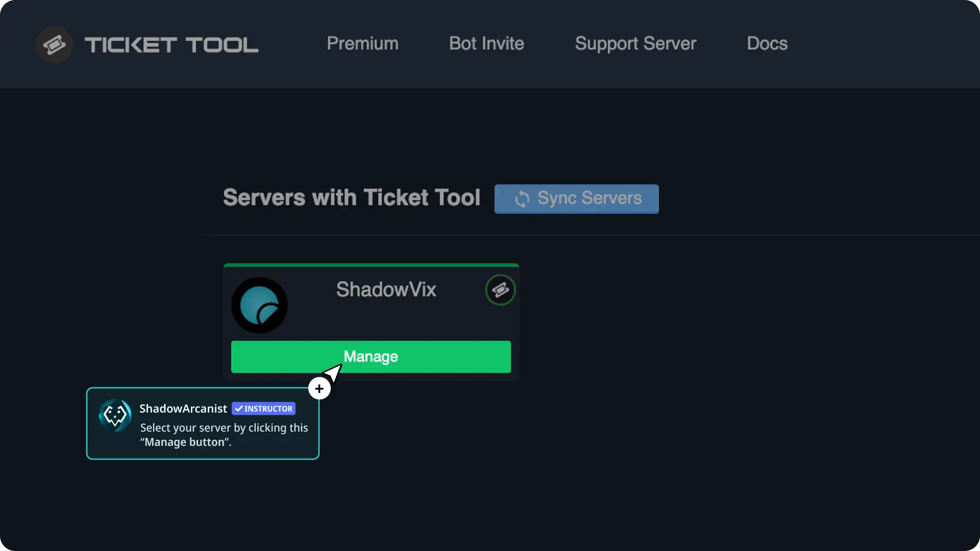The image size is (980, 551).
Task: Open the Premium page
Action: pyautogui.click(x=362, y=43)
